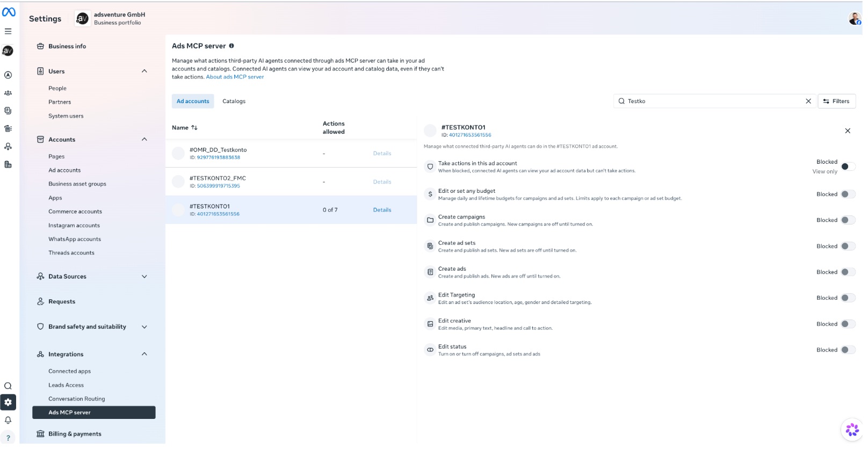Open WhatsApp accounts in the sidebar
868x449 pixels.
click(75, 239)
